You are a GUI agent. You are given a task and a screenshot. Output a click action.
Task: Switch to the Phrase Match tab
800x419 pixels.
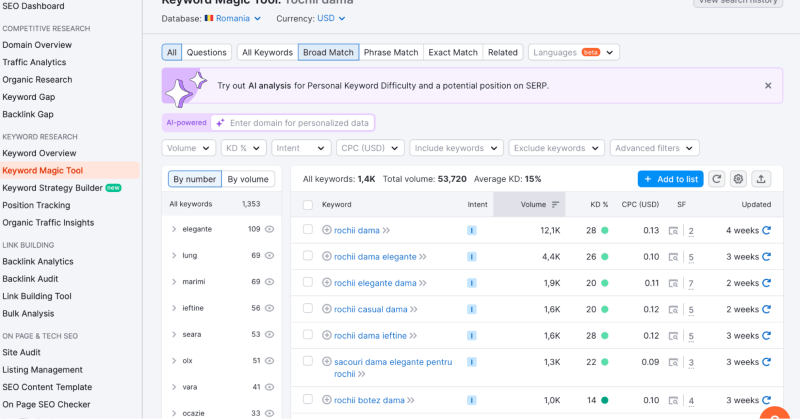pos(391,52)
